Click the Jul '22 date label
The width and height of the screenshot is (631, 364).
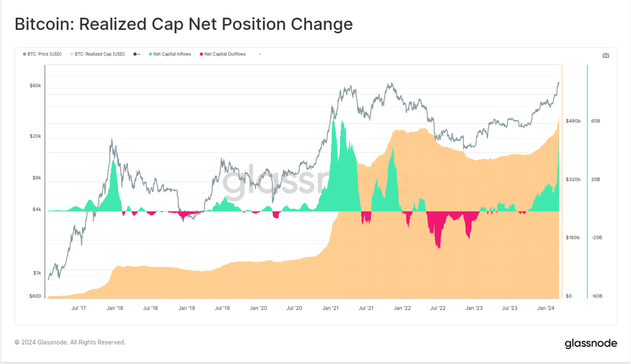(438, 308)
